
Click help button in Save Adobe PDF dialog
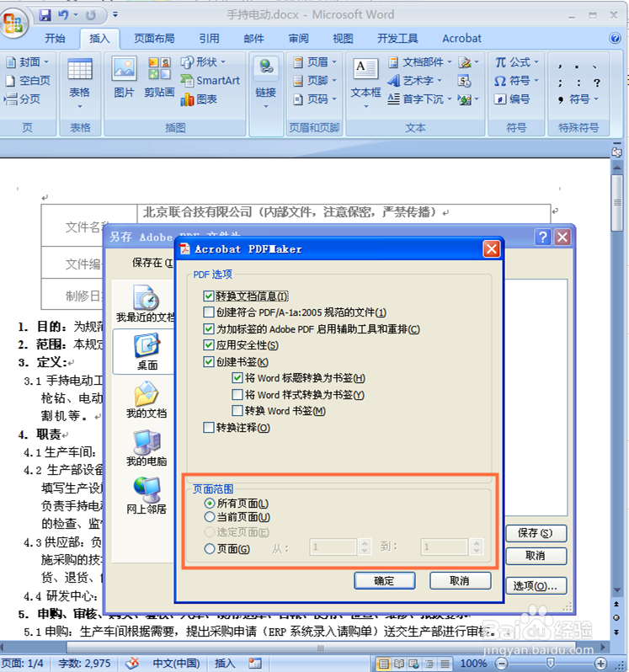(543, 237)
